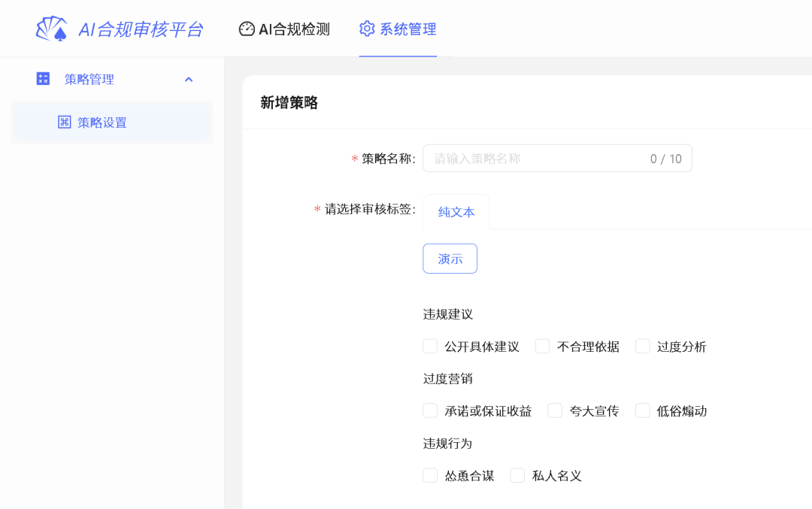Click the 违规建议 section label
This screenshot has height=509, width=812.
448,314
